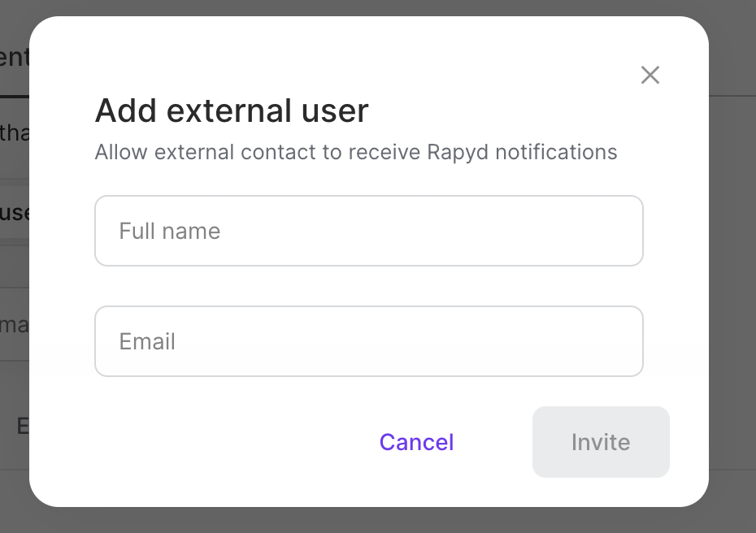The width and height of the screenshot is (756, 533).
Task: Click the dimmed "E" text at bottom left
Action: 23,426
